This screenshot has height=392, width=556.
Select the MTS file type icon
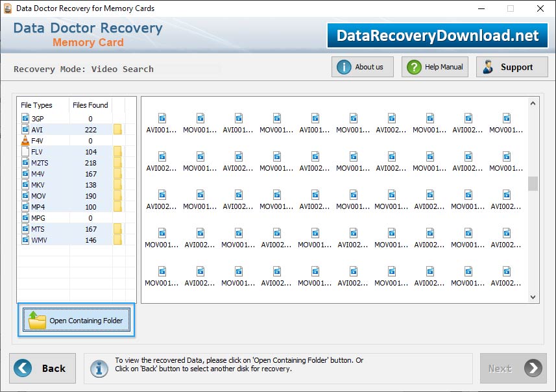coord(25,229)
